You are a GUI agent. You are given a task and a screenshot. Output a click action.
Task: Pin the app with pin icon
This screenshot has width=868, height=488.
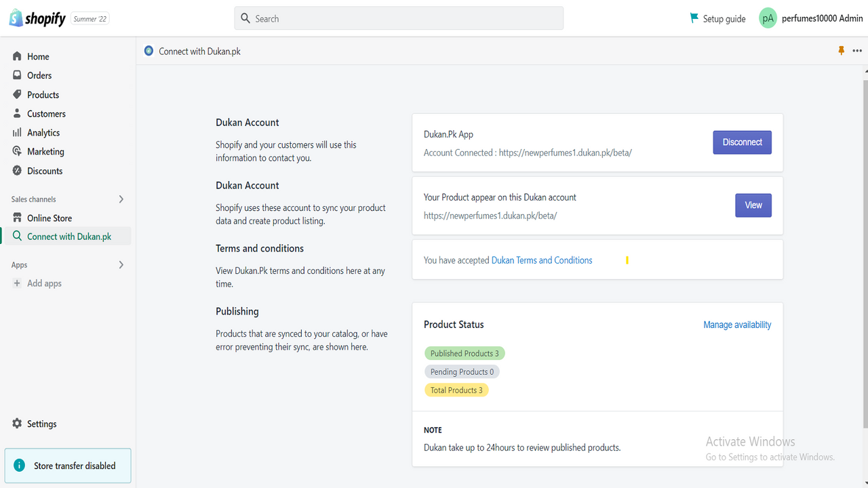pyautogui.click(x=841, y=51)
